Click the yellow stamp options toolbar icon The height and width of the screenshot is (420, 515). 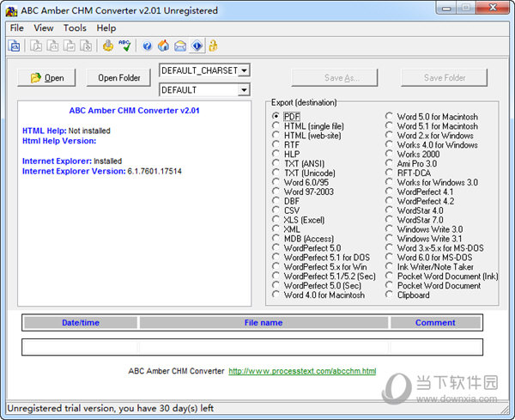click(x=108, y=46)
